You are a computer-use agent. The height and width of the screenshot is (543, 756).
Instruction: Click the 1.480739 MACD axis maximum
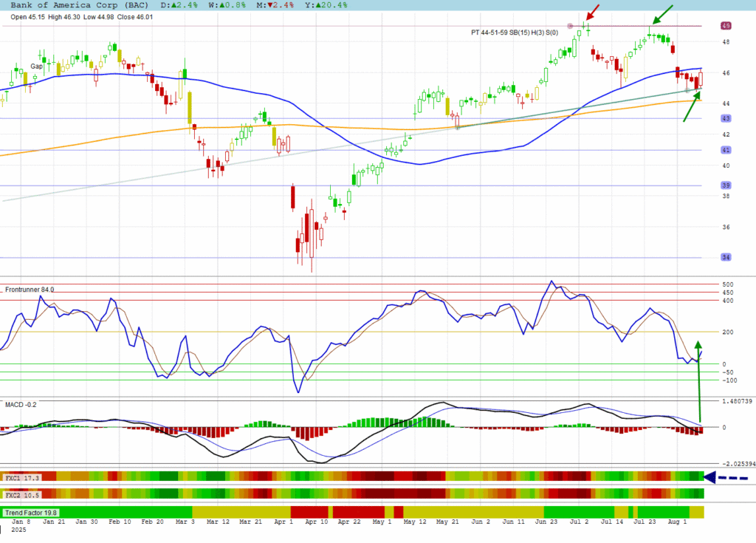pos(737,401)
